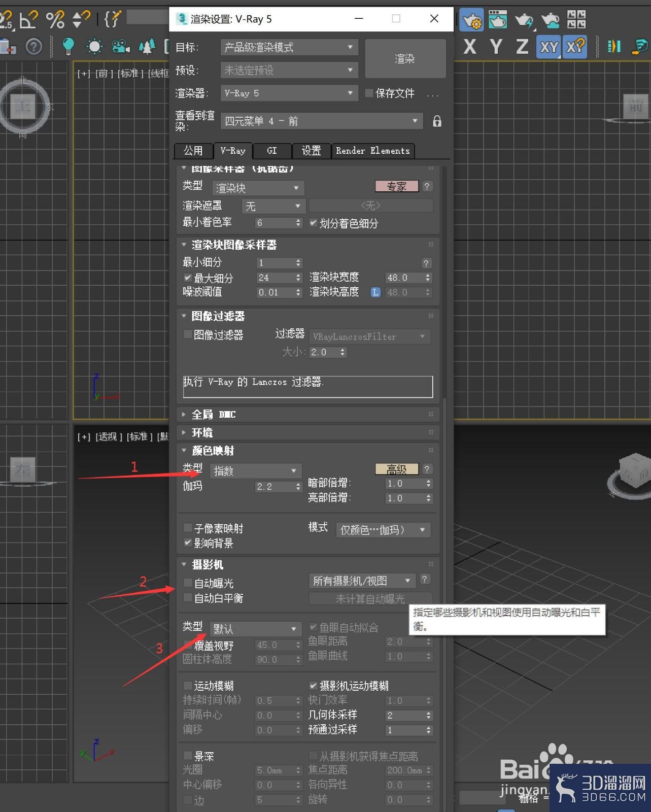Toggle the L lock for bucket height
Screen dimensions: 651x812
tap(375, 292)
